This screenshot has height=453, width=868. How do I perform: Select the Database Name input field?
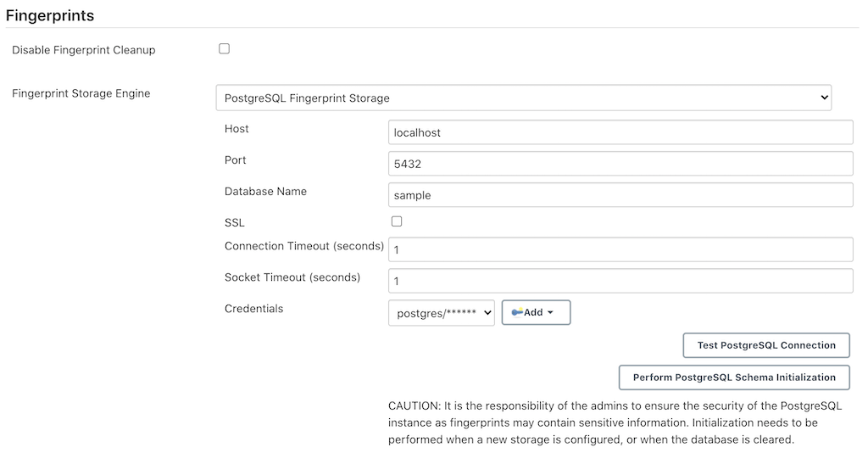(x=620, y=195)
